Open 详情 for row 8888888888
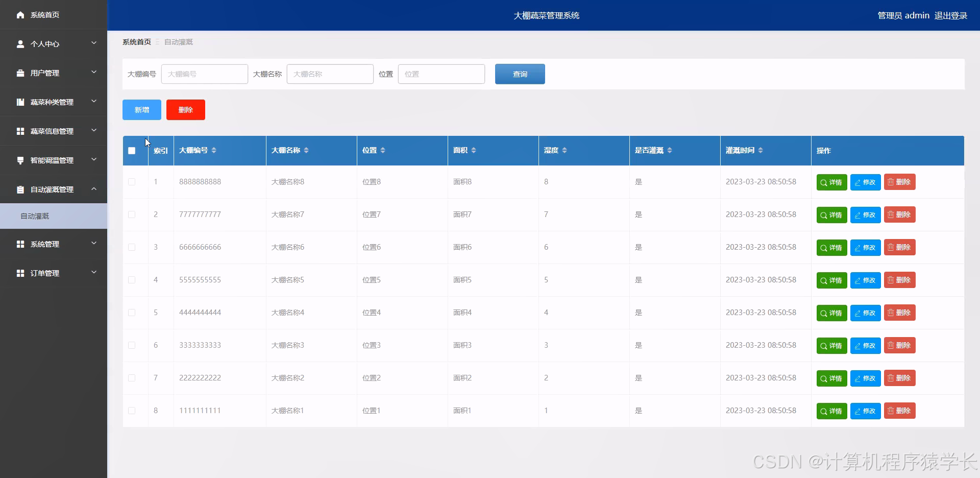Viewport: 980px width, 478px height. point(832,182)
